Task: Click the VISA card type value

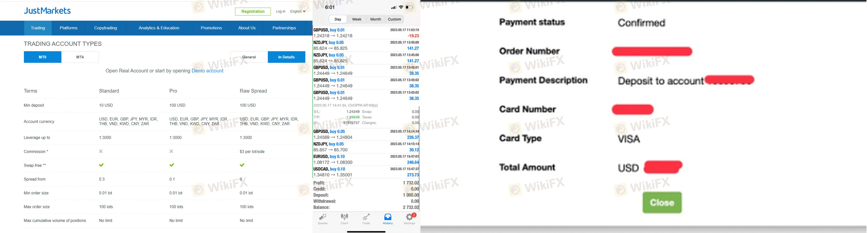Action: pyautogui.click(x=629, y=139)
